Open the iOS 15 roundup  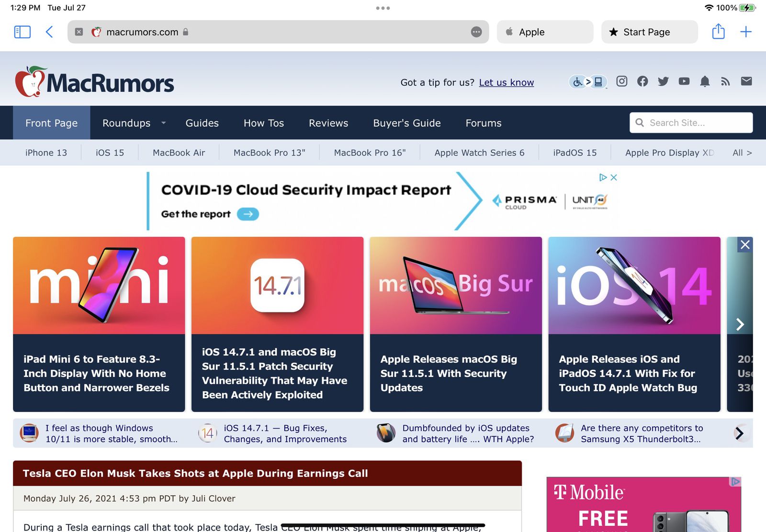pyautogui.click(x=110, y=153)
